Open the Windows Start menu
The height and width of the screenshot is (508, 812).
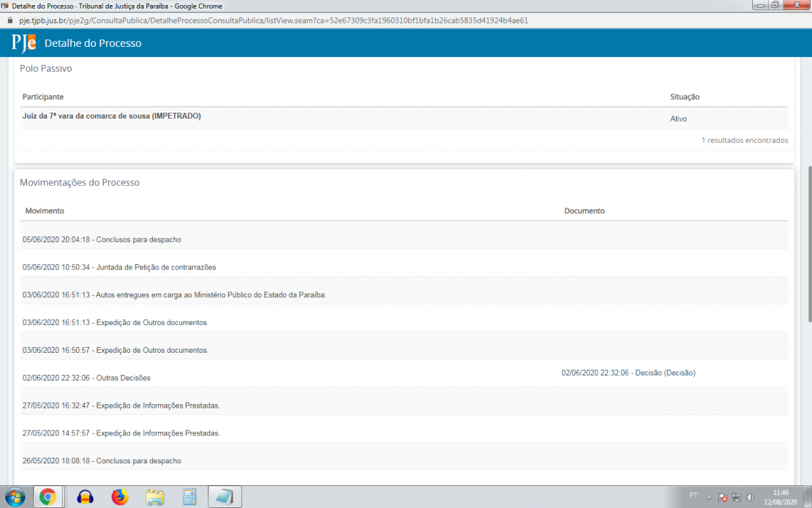(x=14, y=497)
